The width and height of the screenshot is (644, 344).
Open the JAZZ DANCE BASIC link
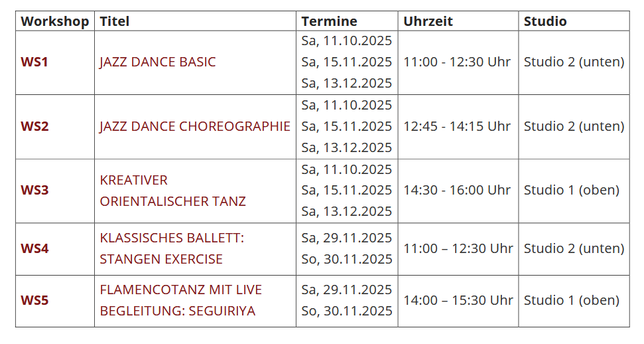[158, 62]
